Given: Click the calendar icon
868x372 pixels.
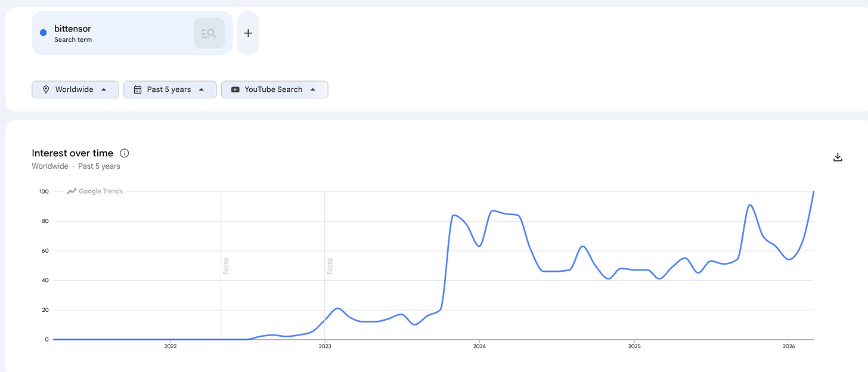Looking at the screenshot, I should [137, 89].
